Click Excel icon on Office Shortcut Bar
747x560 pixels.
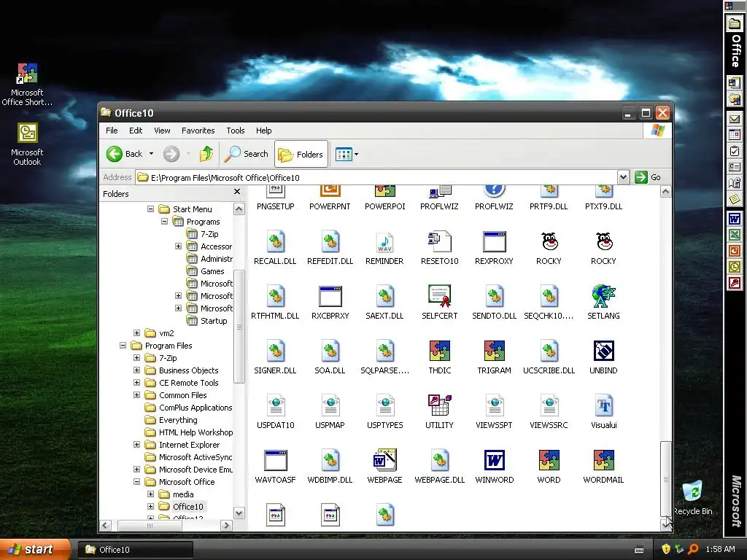tap(734, 234)
